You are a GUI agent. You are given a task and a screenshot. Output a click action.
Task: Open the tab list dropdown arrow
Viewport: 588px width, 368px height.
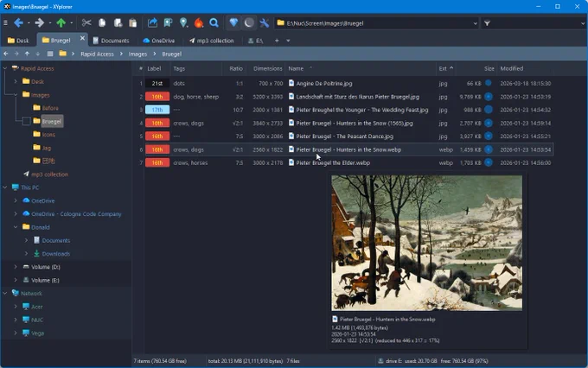click(x=288, y=41)
